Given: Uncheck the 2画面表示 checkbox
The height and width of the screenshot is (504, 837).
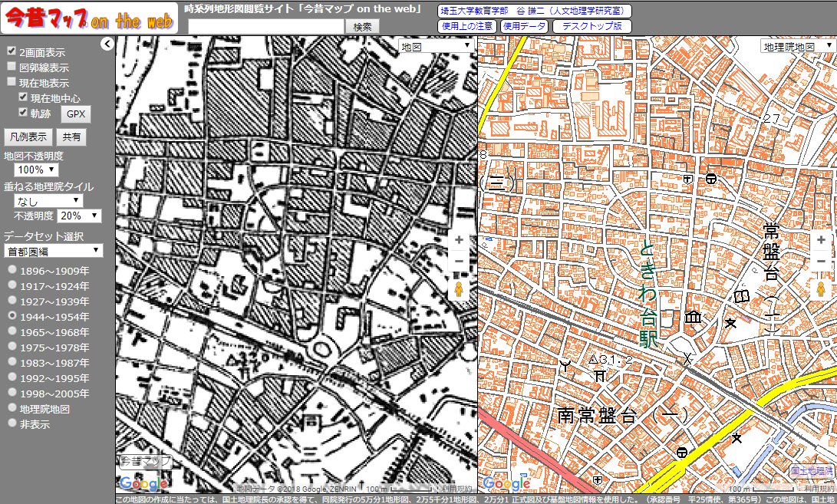Looking at the screenshot, I should click(x=12, y=51).
